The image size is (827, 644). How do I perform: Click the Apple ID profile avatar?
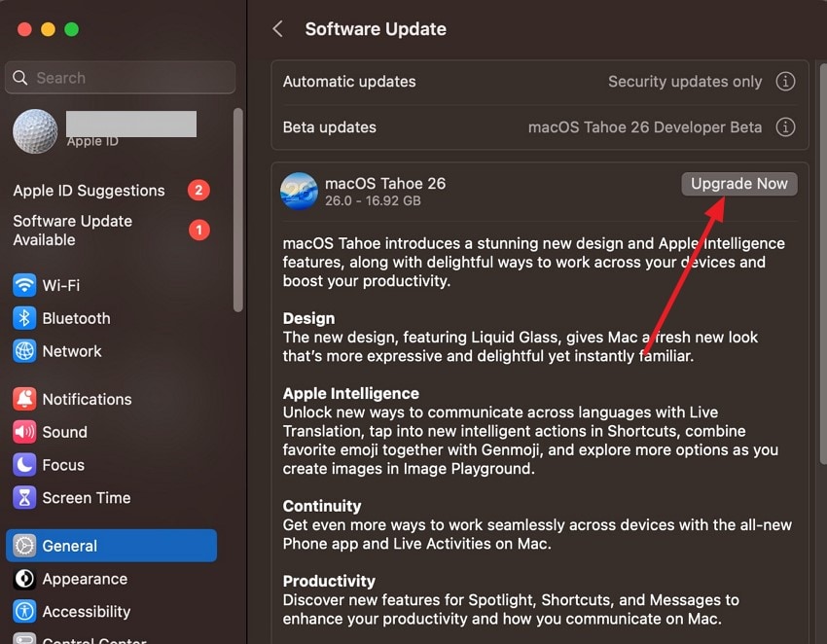coord(35,130)
